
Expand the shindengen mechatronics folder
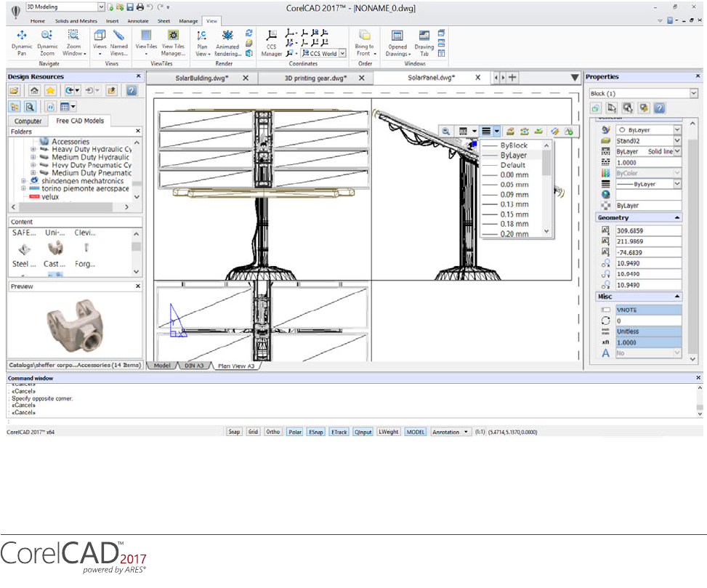pos(23,181)
